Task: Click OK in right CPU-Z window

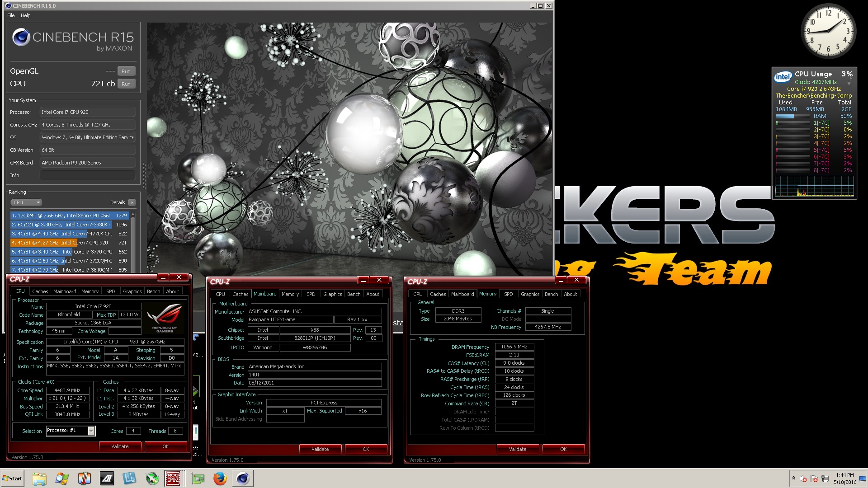Action: pyautogui.click(x=563, y=449)
